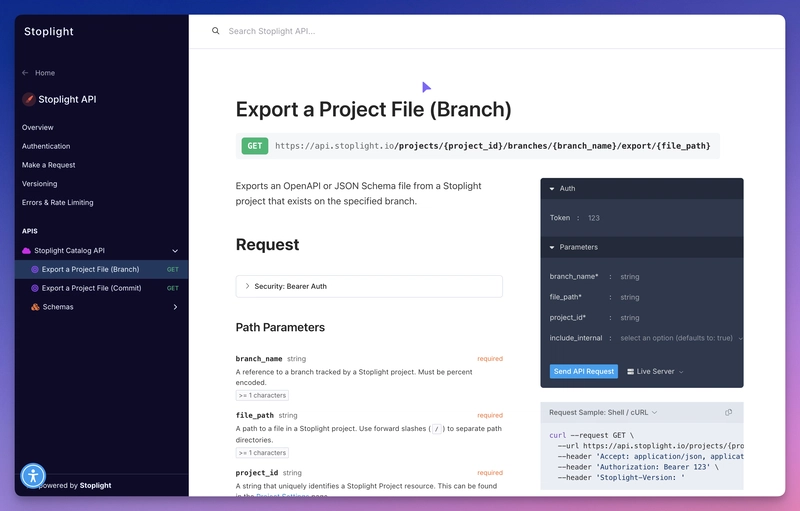The height and width of the screenshot is (511, 800).
Task: Select Export a Project File (Commit)
Action: coord(102,288)
